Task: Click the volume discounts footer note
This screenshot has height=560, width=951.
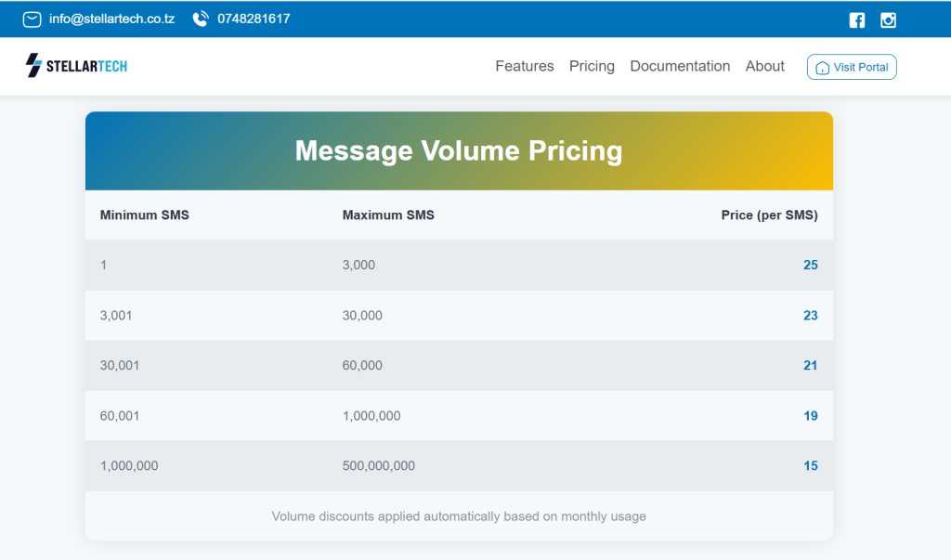Action: (x=459, y=516)
